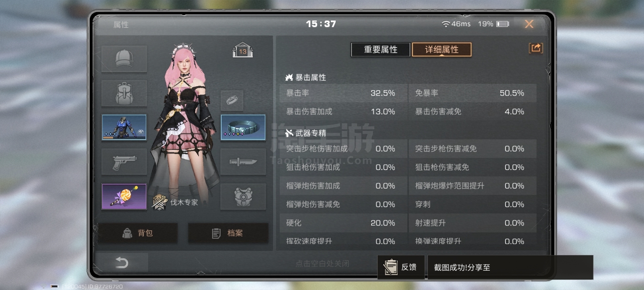Open the pistol weapon slot
The height and width of the screenshot is (290, 644).
[124, 162]
